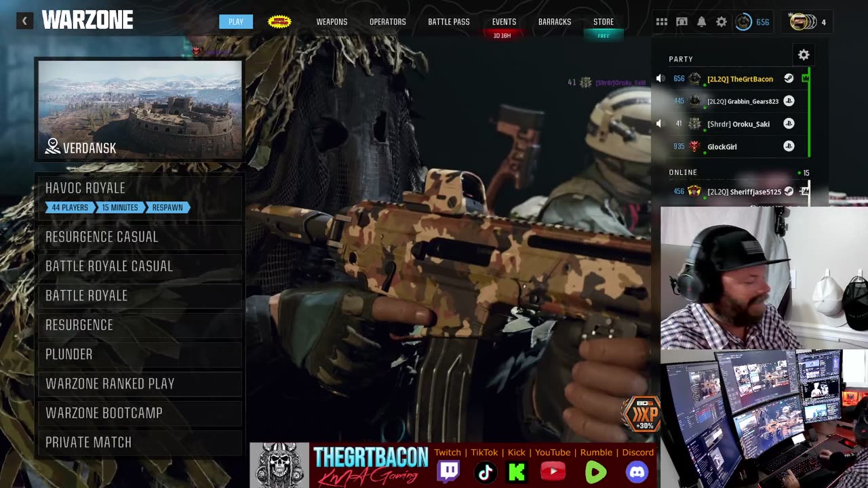Open the headset channels icon

pos(682,22)
